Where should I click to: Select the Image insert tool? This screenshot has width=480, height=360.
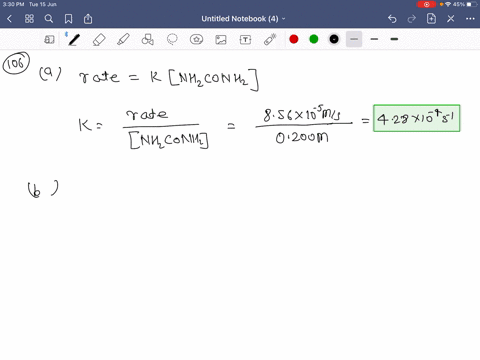221,40
